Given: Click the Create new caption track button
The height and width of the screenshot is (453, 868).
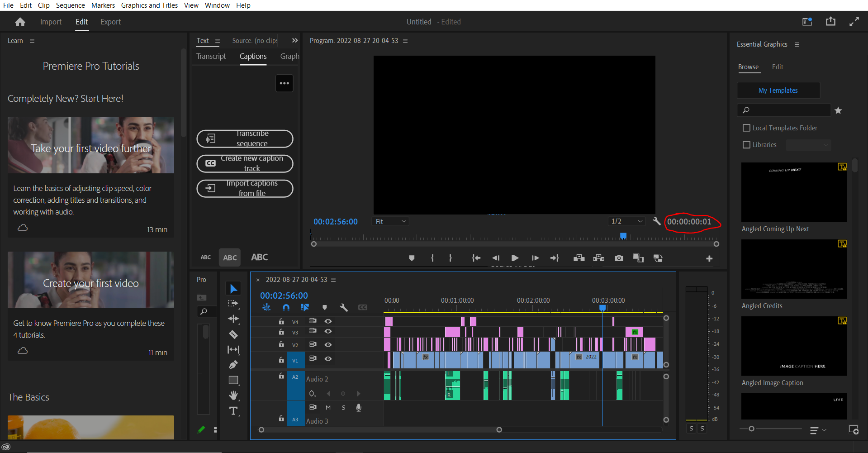Looking at the screenshot, I should tap(245, 163).
